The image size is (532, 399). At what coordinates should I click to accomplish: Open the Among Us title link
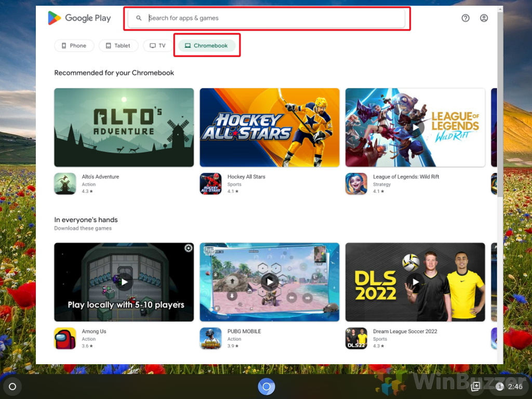(x=94, y=331)
